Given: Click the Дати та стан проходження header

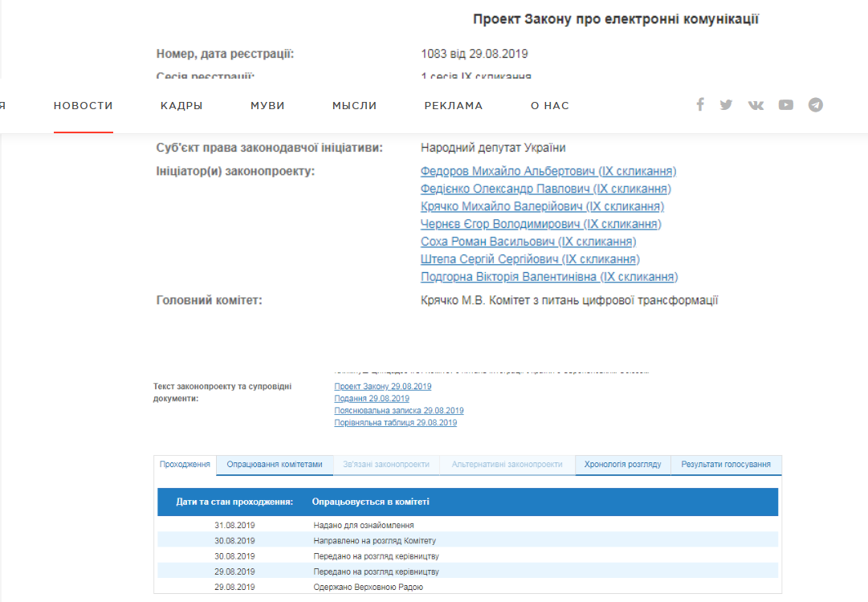Looking at the screenshot, I should click(x=234, y=502).
